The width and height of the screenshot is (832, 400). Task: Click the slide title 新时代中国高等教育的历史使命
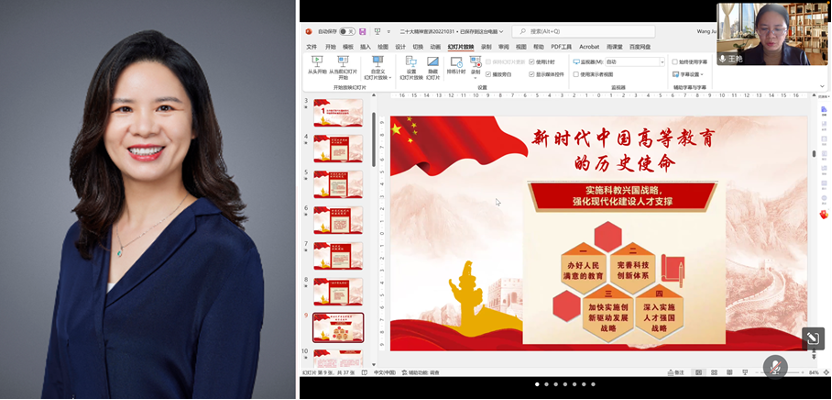pos(624,150)
